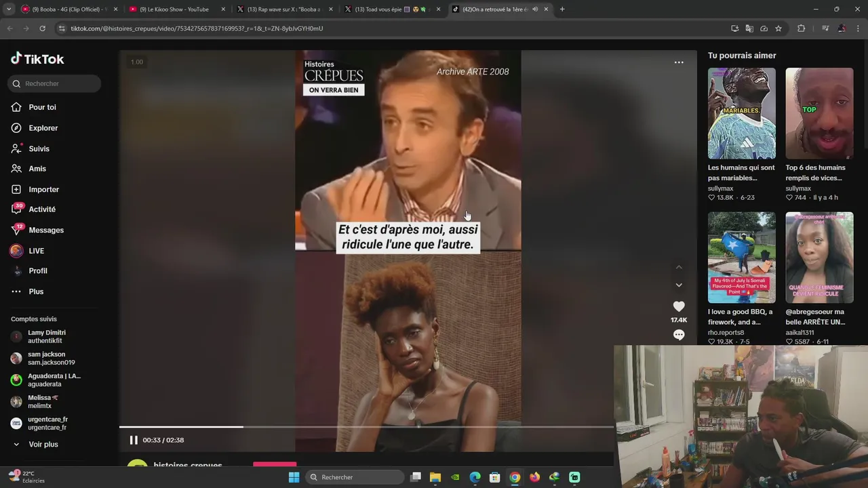Open MARIABLES recommended video thumbnail
Viewport: 868px width, 488px height.
741,113
